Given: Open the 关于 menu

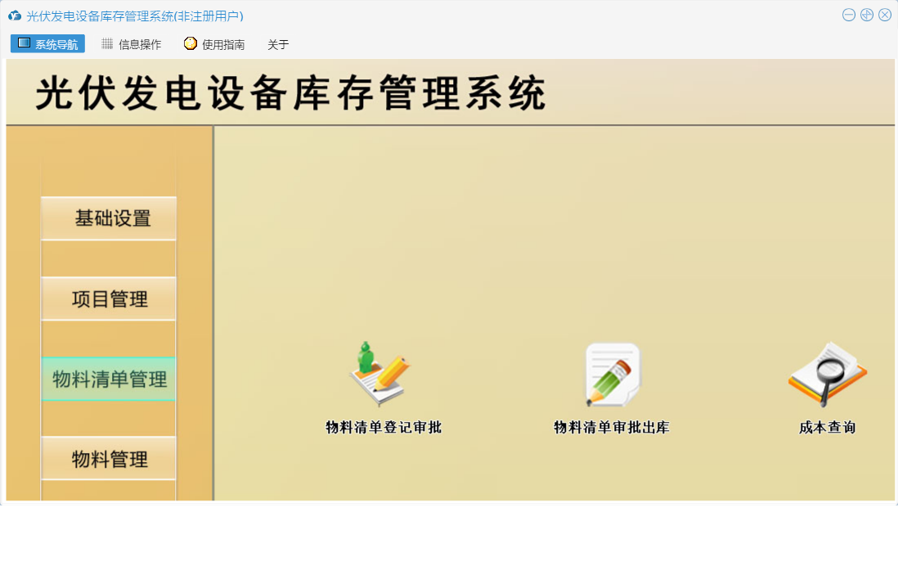Looking at the screenshot, I should click(x=278, y=45).
